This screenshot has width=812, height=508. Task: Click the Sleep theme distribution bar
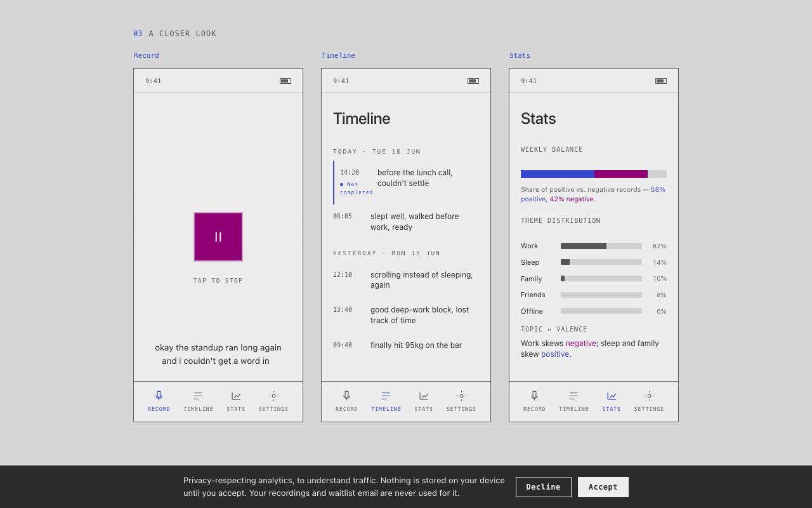(601, 262)
